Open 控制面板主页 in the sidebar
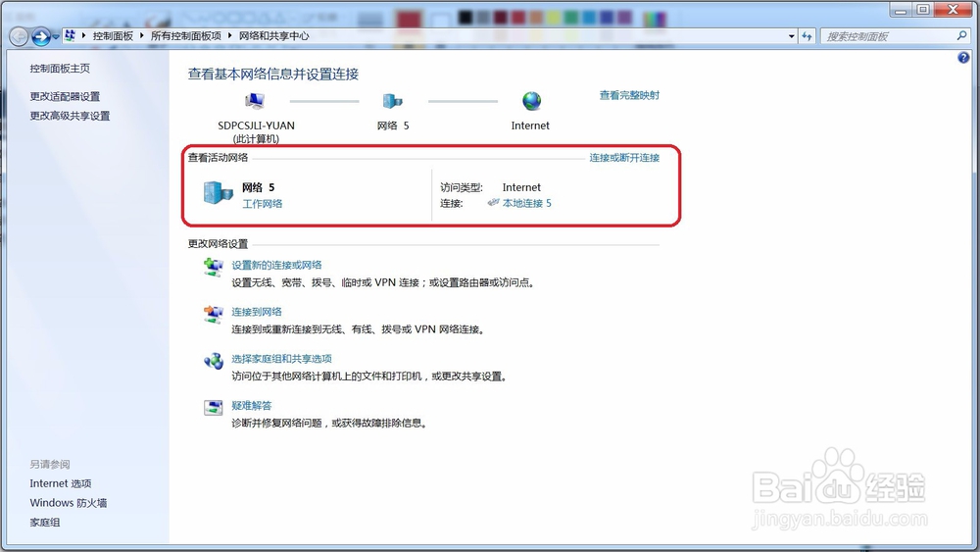This screenshot has width=980, height=552. coord(60,68)
